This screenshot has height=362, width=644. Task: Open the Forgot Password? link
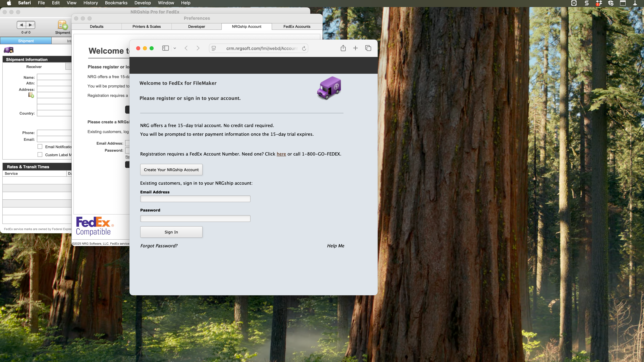tap(159, 246)
